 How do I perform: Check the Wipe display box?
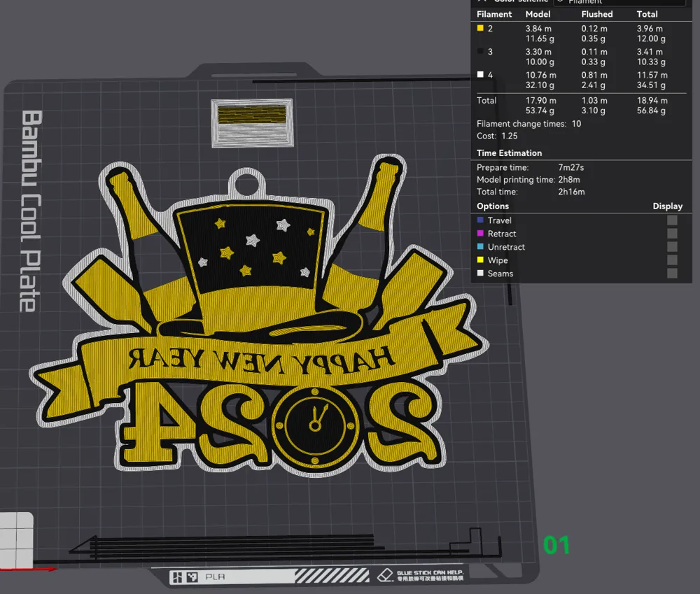(672, 260)
